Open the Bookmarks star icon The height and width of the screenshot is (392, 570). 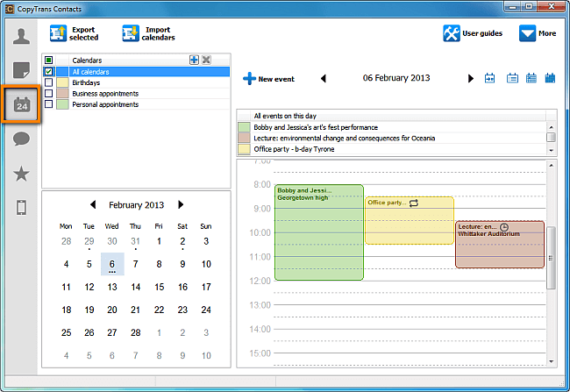pos(21,174)
